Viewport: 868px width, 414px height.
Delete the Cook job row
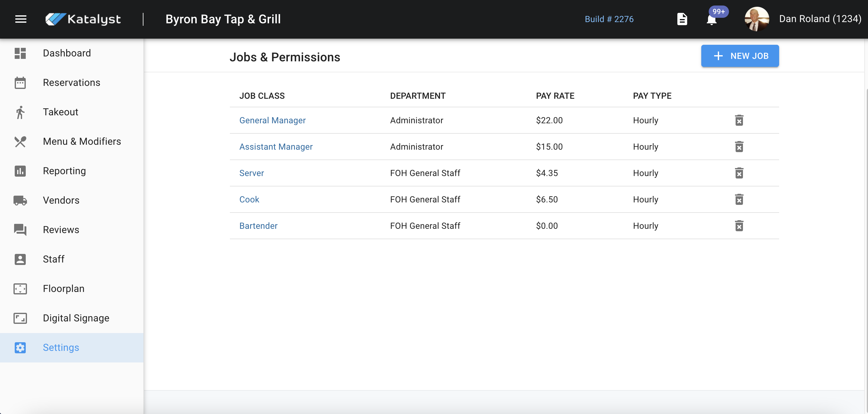click(739, 199)
